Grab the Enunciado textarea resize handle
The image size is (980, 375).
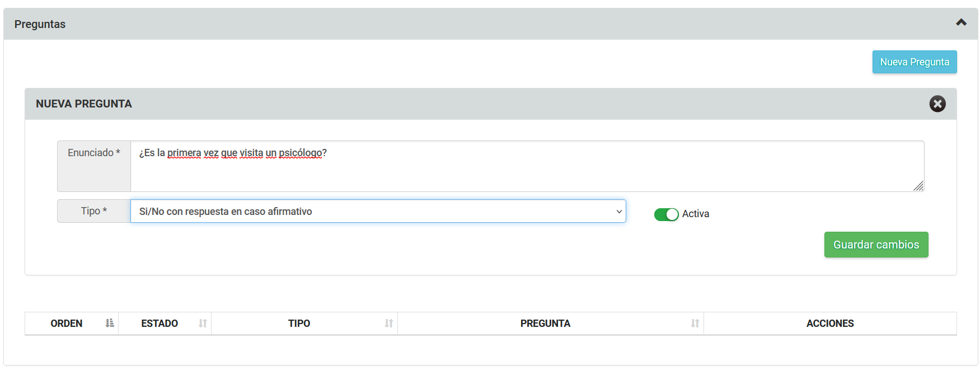click(x=918, y=186)
